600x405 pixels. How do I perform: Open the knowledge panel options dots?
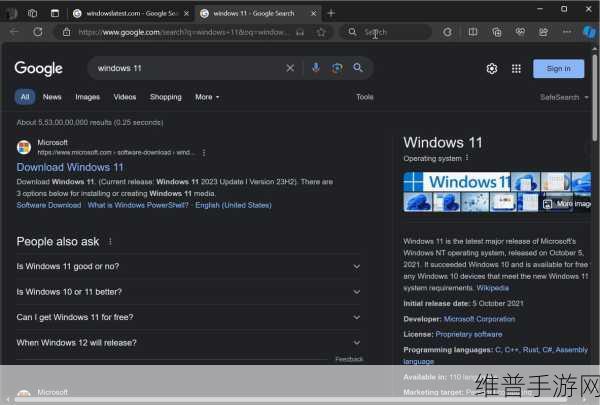point(467,158)
